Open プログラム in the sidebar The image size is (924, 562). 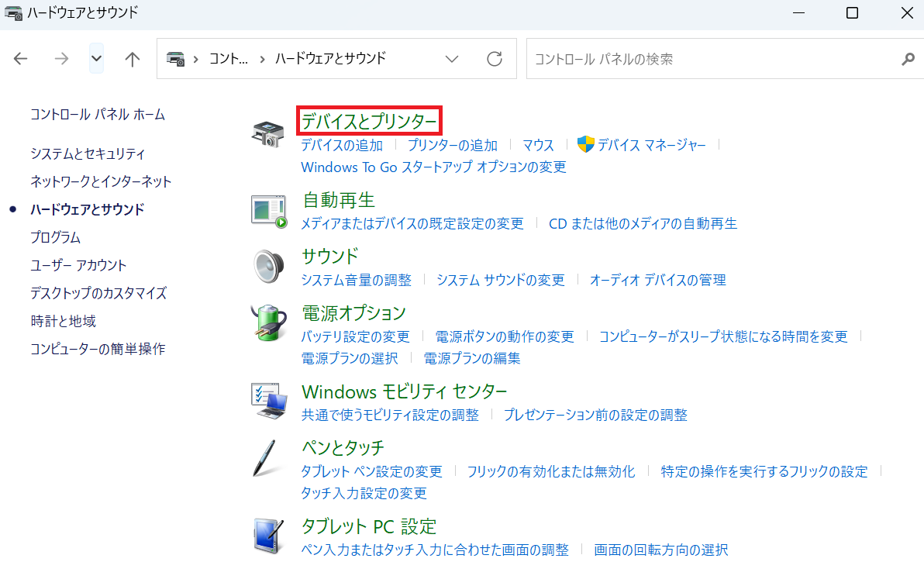[55, 237]
